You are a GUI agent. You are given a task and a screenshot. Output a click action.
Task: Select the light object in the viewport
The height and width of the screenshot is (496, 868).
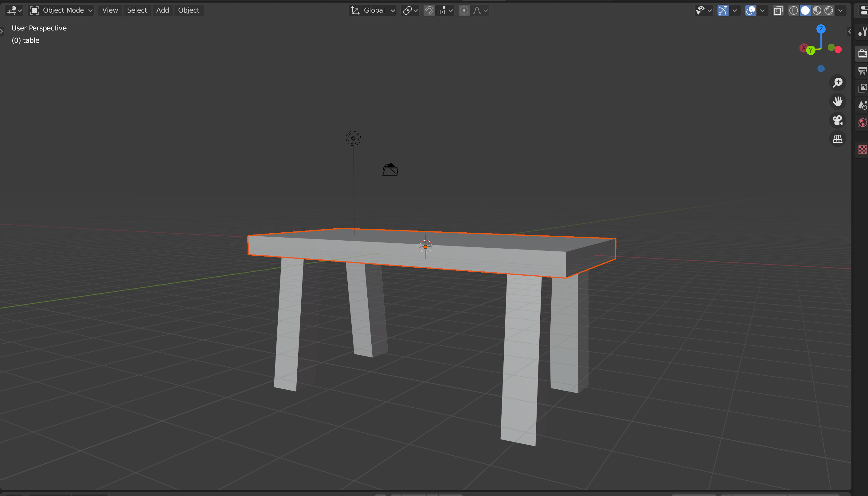pos(353,138)
